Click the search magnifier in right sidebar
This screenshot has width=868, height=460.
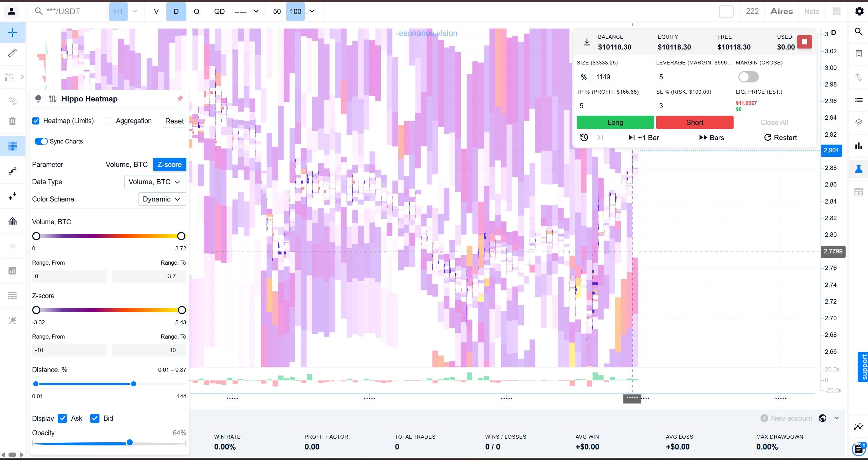click(x=858, y=32)
